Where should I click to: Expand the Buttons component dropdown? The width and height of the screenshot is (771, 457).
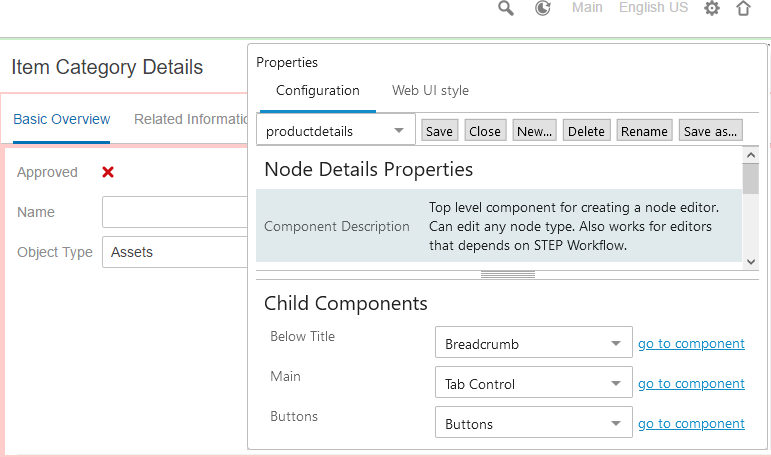534,424
